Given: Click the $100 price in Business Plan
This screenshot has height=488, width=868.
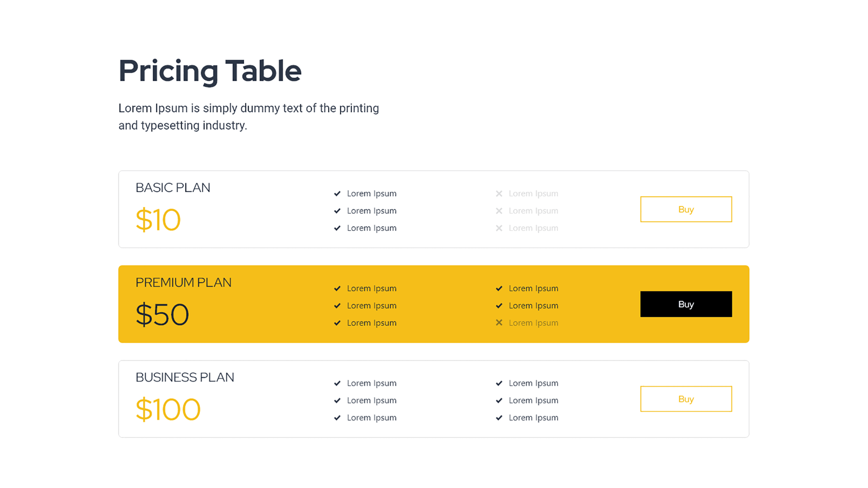Looking at the screenshot, I should (168, 409).
